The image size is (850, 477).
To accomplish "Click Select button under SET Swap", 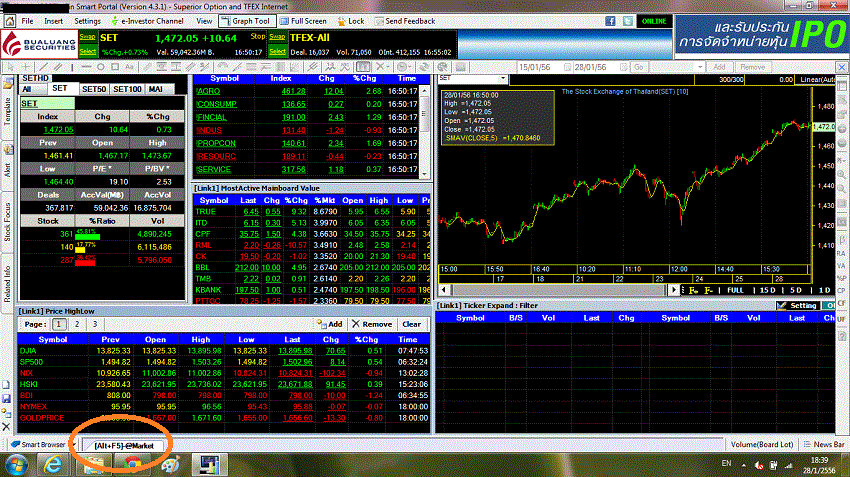I will point(87,51).
